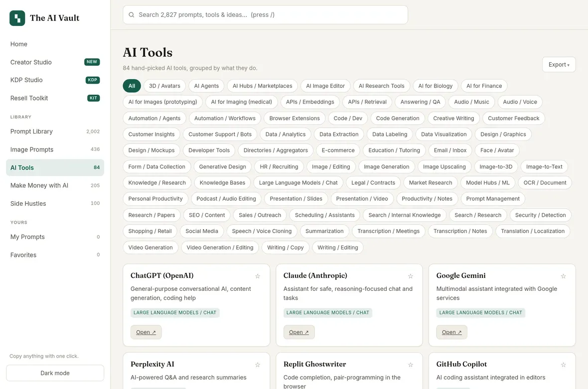Filter by AI Image Editor
The height and width of the screenshot is (389, 588).
(325, 86)
